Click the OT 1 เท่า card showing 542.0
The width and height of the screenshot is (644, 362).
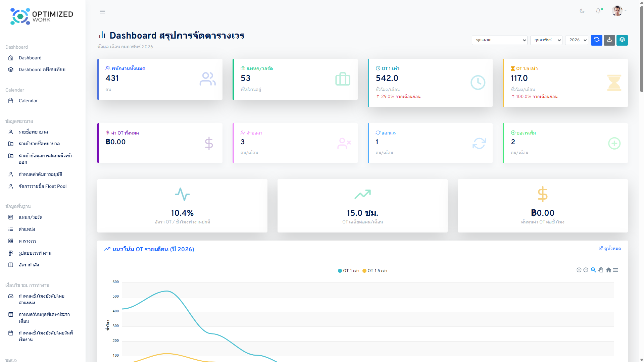(x=430, y=83)
